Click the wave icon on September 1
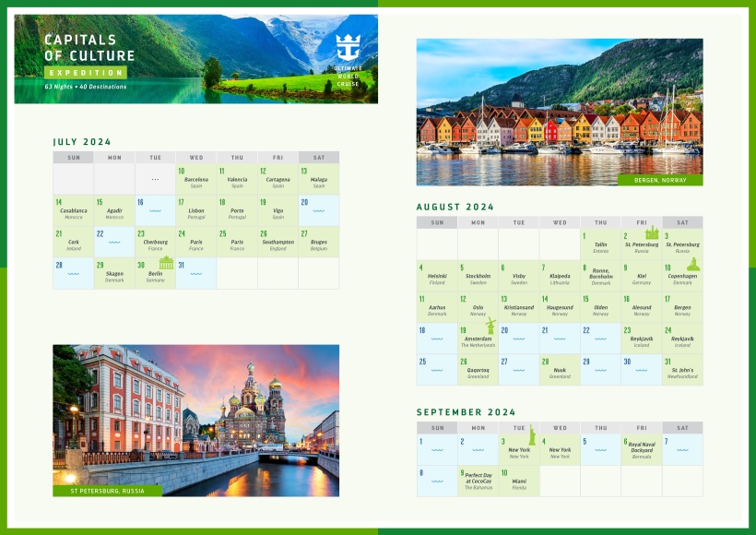The image size is (756, 535). (x=437, y=450)
